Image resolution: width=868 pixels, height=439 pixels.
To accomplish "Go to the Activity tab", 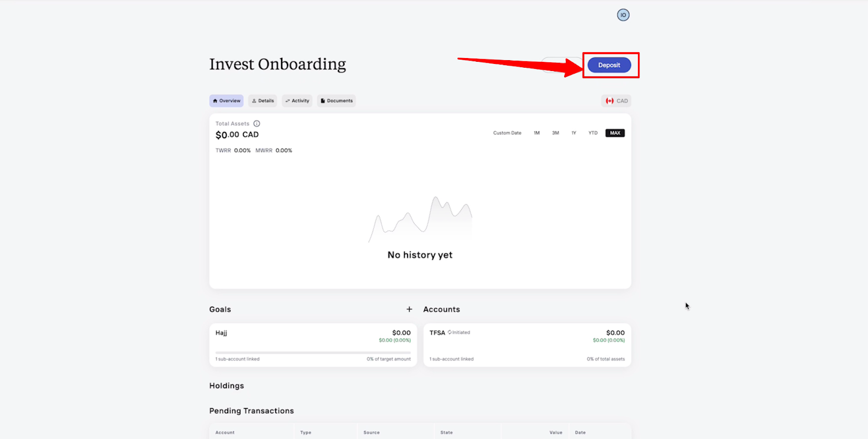I will [297, 101].
